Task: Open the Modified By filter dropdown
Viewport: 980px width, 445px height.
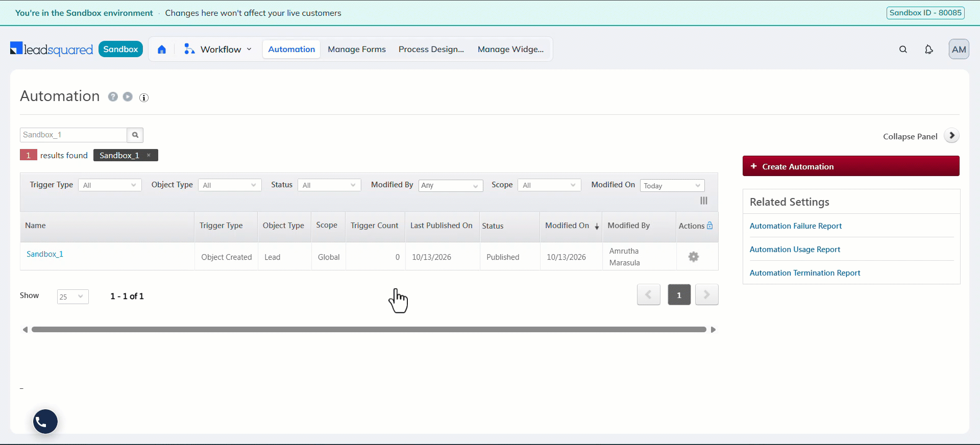Action: (x=451, y=185)
